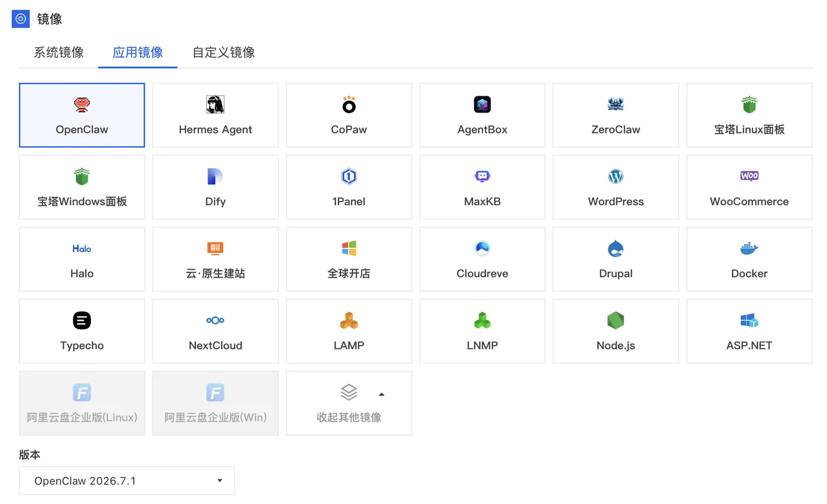Choose the LNMP green cubes icon
The height and width of the screenshot is (504, 827).
pyautogui.click(x=483, y=320)
